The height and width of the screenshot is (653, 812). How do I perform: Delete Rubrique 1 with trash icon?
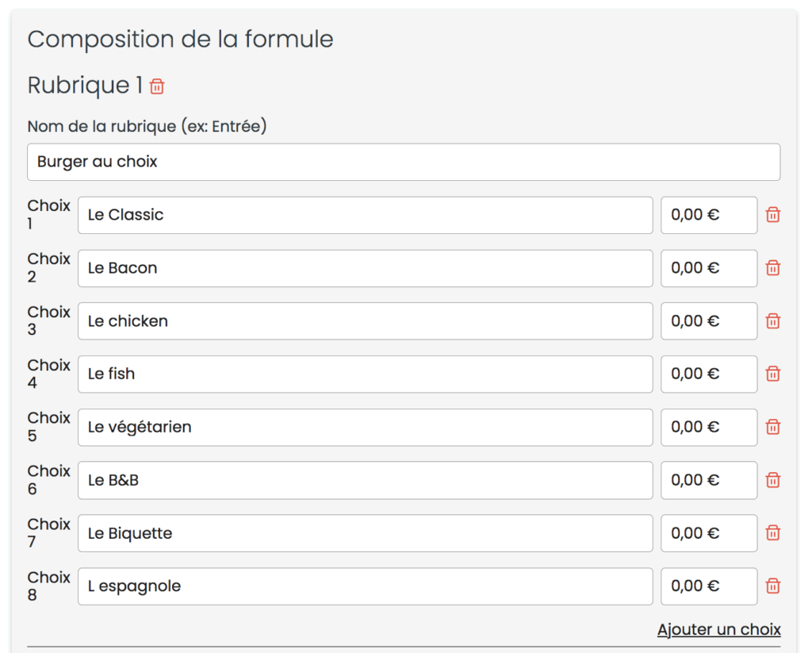click(x=157, y=86)
